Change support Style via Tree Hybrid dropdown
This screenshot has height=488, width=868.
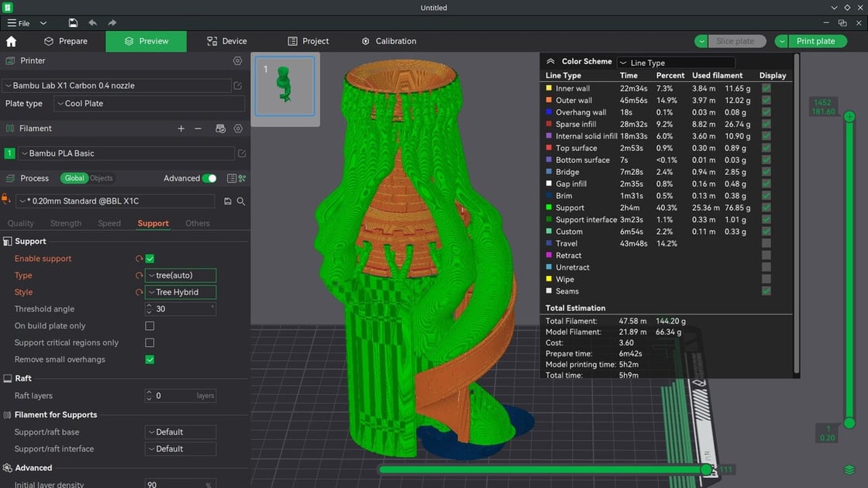pyautogui.click(x=180, y=292)
